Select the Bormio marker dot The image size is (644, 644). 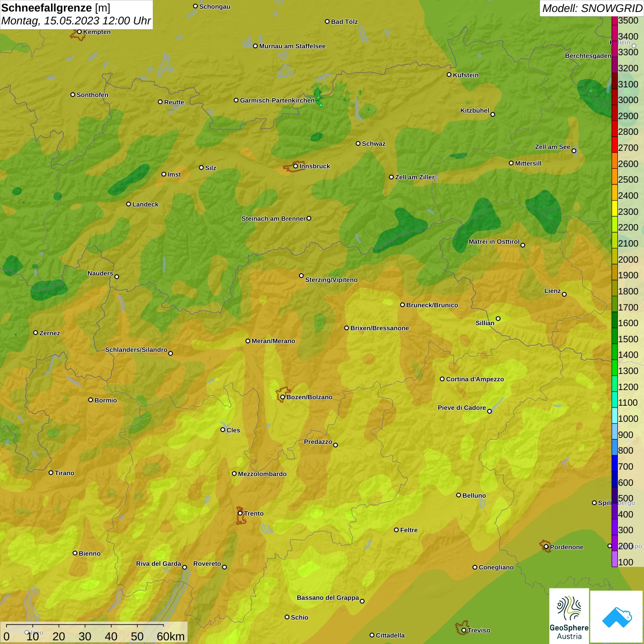(91, 400)
